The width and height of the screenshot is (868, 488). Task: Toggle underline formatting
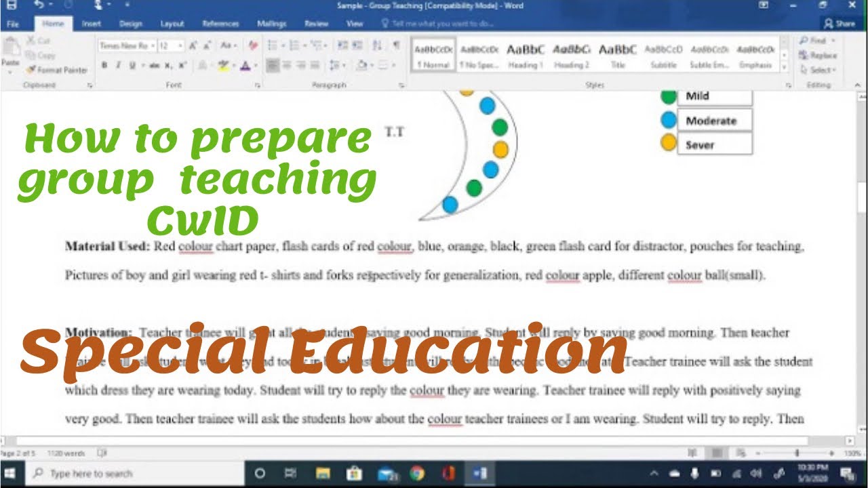pyautogui.click(x=132, y=66)
